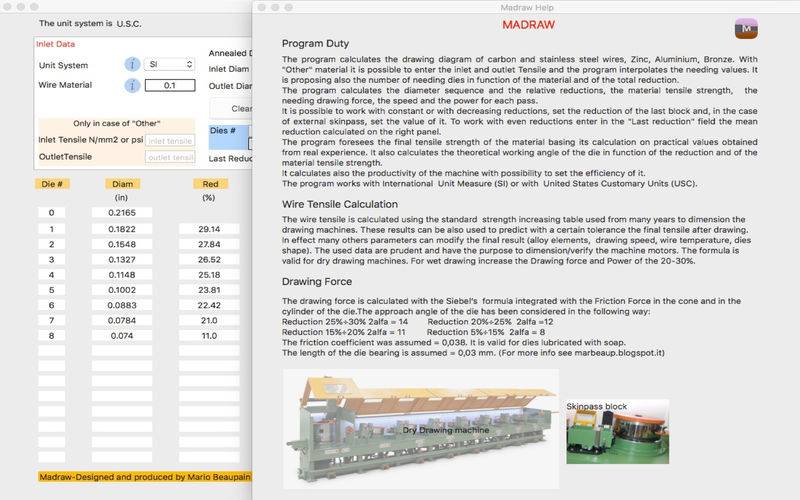Image resolution: width=800 pixels, height=500 pixels.
Task: Select reduction cell 29.14
Action: [x=209, y=229]
